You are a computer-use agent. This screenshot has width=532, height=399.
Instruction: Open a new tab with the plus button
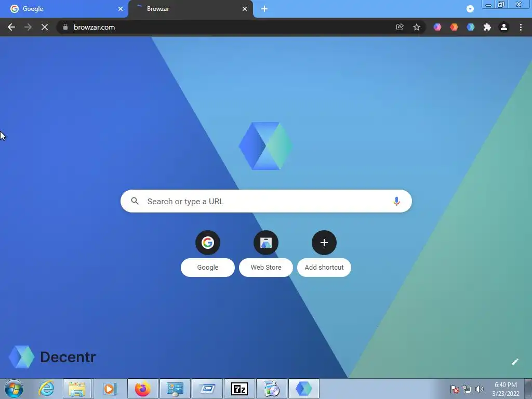[264, 9]
